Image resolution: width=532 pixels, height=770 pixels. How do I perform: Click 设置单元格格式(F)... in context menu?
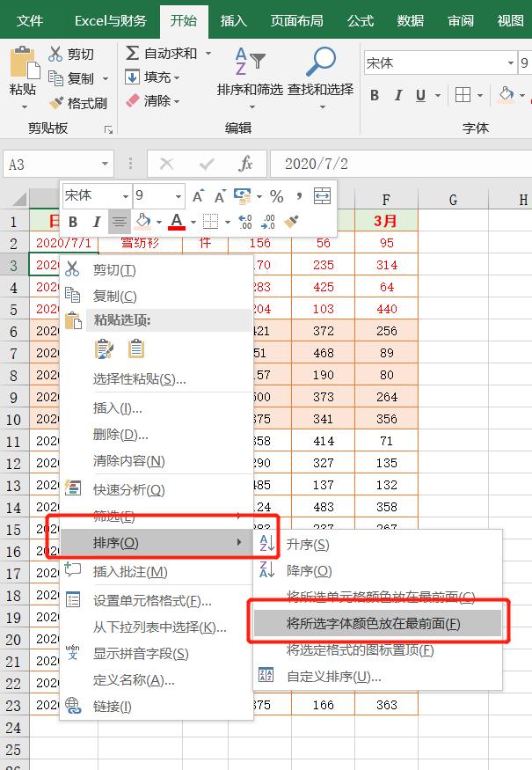(x=156, y=600)
